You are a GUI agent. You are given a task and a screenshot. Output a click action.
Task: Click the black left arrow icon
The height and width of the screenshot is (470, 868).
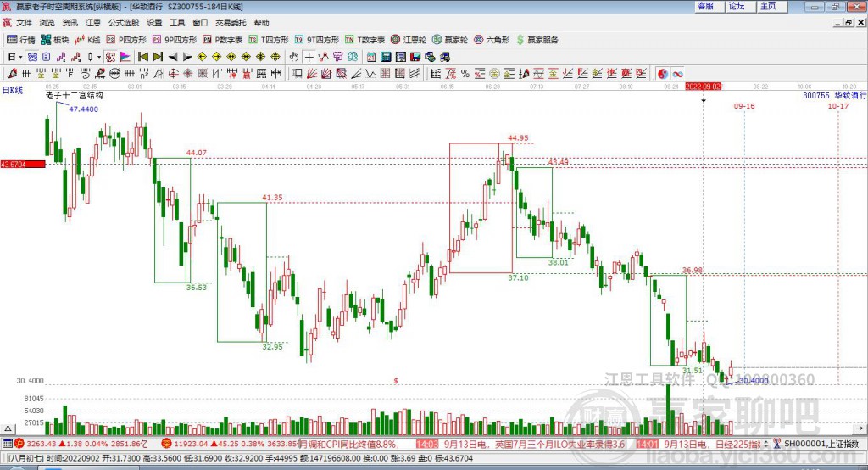[173, 57]
